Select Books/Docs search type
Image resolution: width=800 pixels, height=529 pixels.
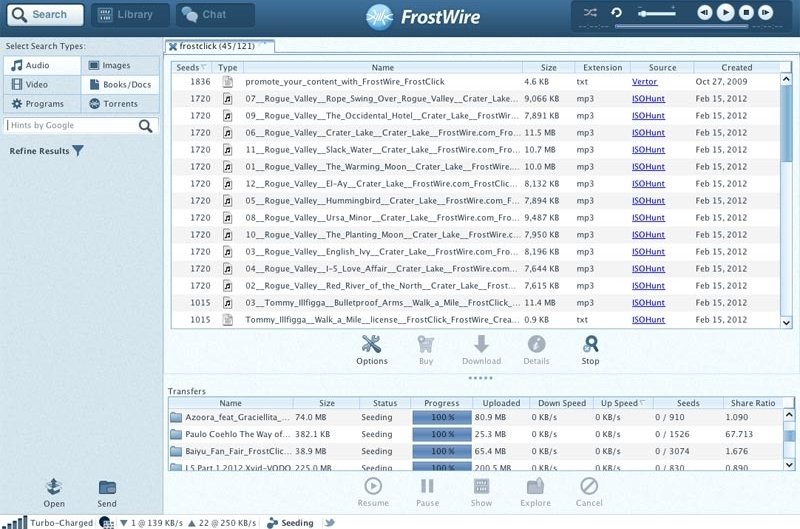coord(120,85)
